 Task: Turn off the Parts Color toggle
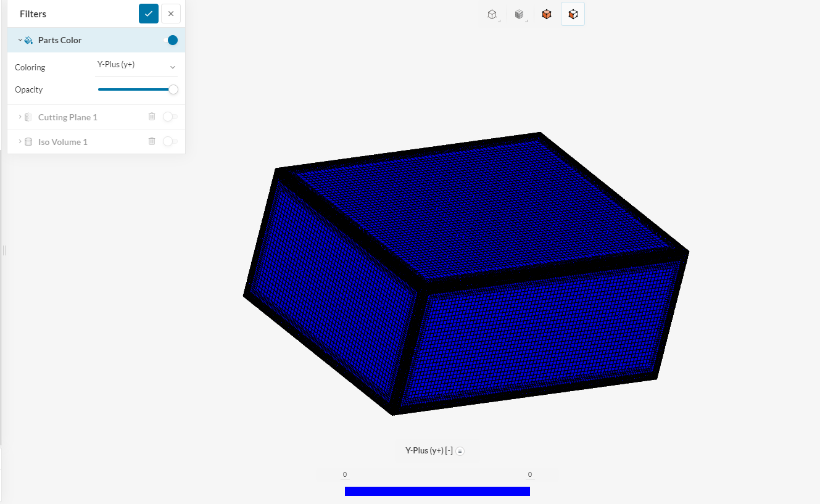[171, 40]
